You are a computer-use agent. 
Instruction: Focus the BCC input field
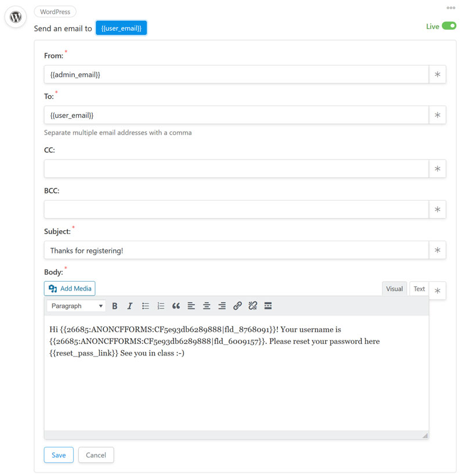236,209
